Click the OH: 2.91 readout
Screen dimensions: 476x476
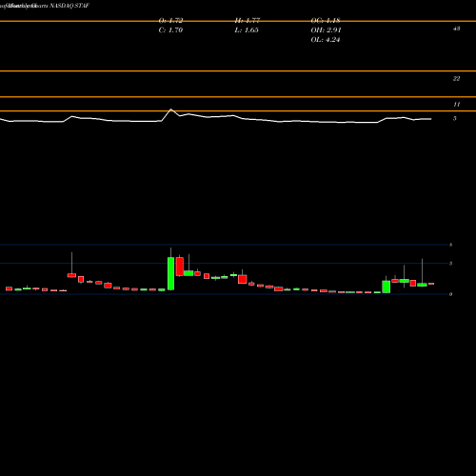point(326,30)
